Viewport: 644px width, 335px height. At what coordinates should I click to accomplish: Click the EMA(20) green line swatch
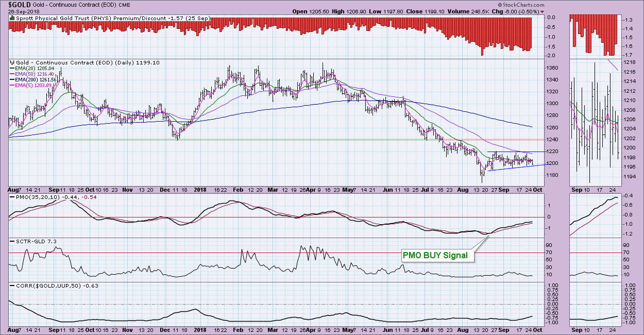click(13, 68)
